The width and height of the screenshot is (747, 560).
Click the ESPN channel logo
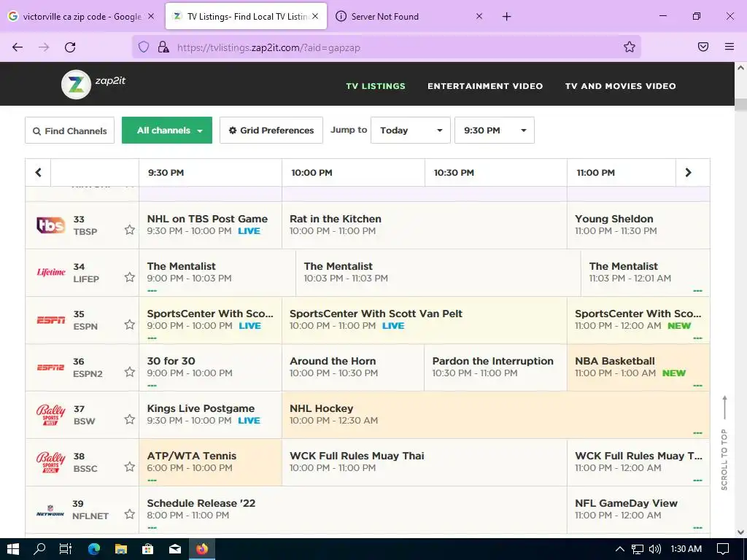[51, 320]
